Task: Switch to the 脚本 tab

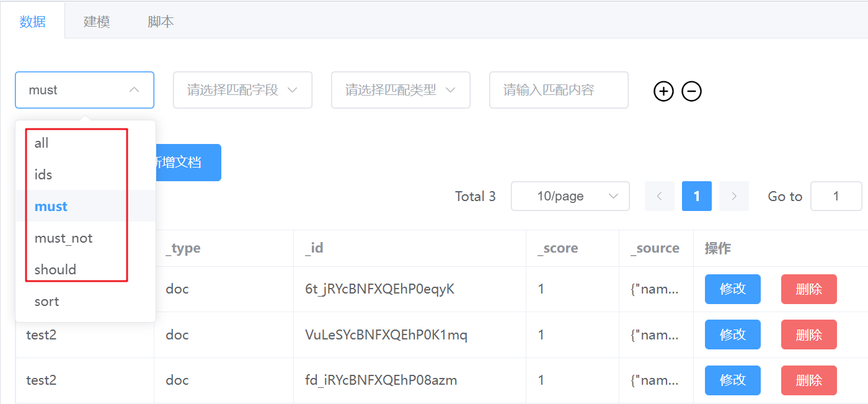Action: click(160, 20)
